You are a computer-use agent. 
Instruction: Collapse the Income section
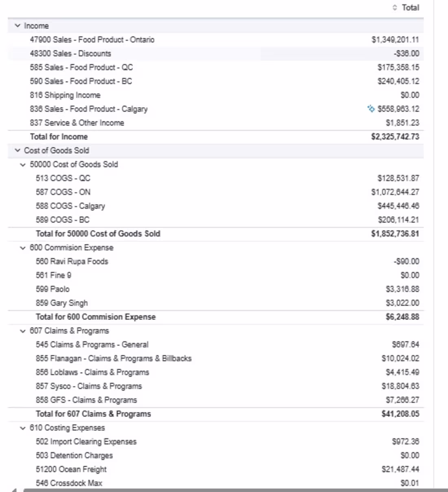pyautogui.click(x=18, y=26)
